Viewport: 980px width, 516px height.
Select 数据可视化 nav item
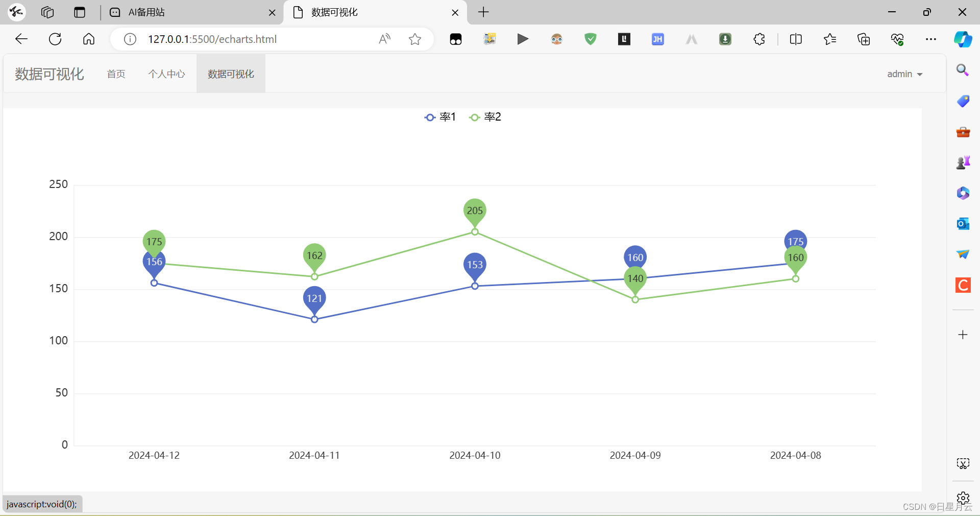[231, 74]
